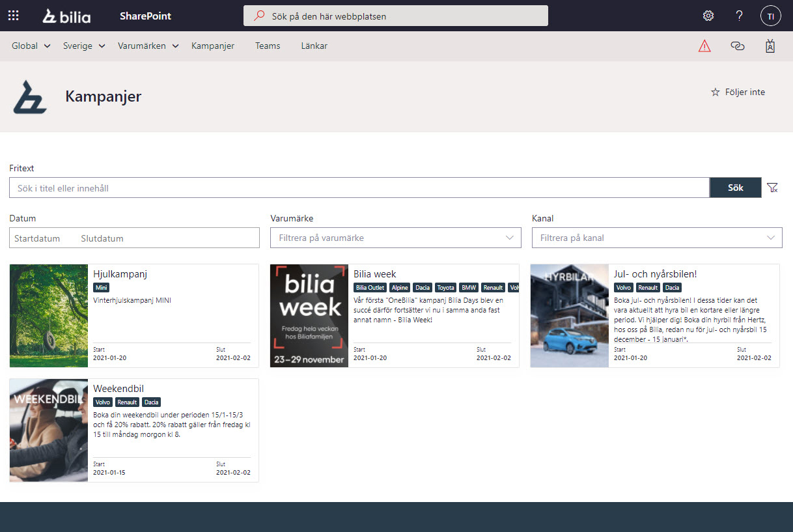Click the Weekendbil title
The width and height of the screenshot is (793, 532).
(x=118, y=389)
